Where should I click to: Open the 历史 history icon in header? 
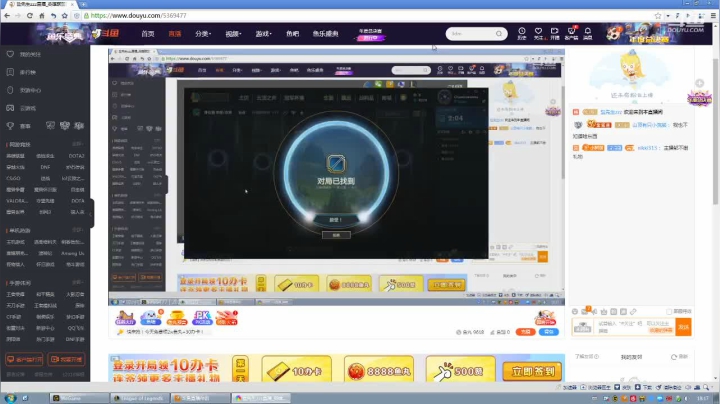522,33
